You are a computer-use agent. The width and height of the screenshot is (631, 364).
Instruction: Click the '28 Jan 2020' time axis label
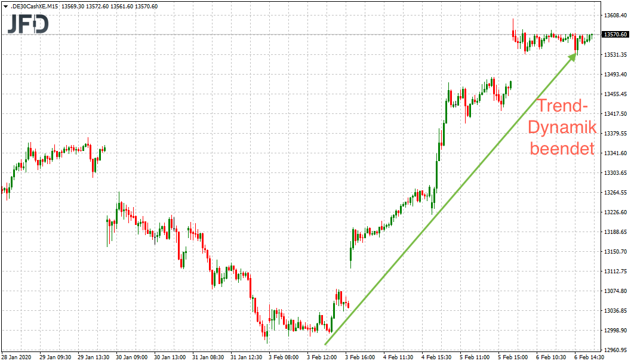coord(16,357)
